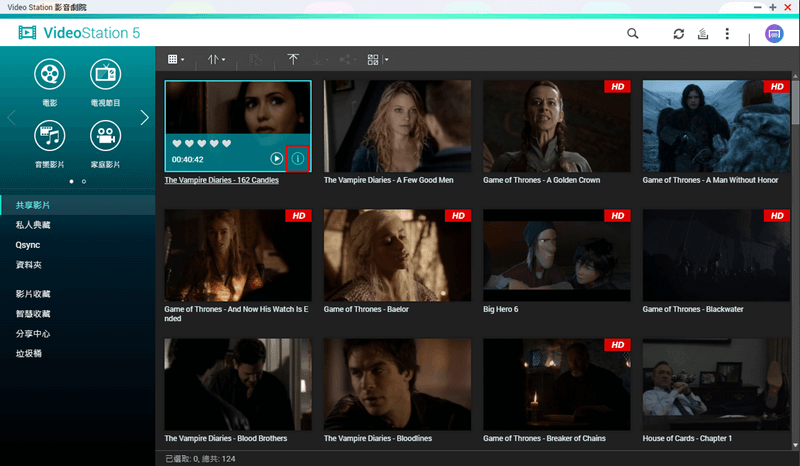Click the vertical scrollbar thumb
The width and height of the screenshot is (800, 466).
tap(795, 102)
